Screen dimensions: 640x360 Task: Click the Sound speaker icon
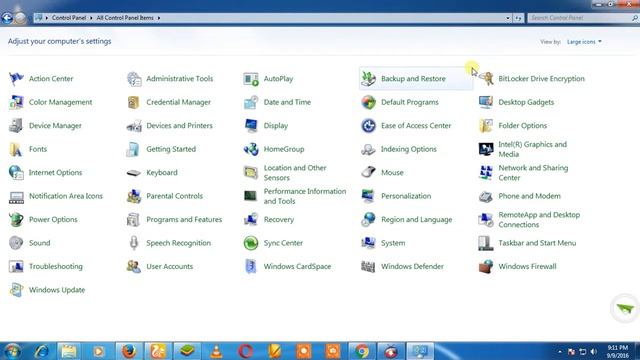16,243
